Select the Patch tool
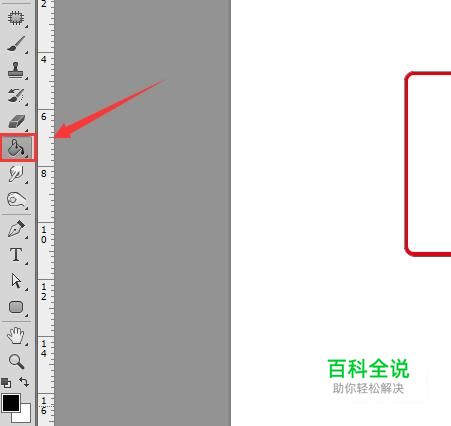451x426 pixels. [x=16, y=18]
